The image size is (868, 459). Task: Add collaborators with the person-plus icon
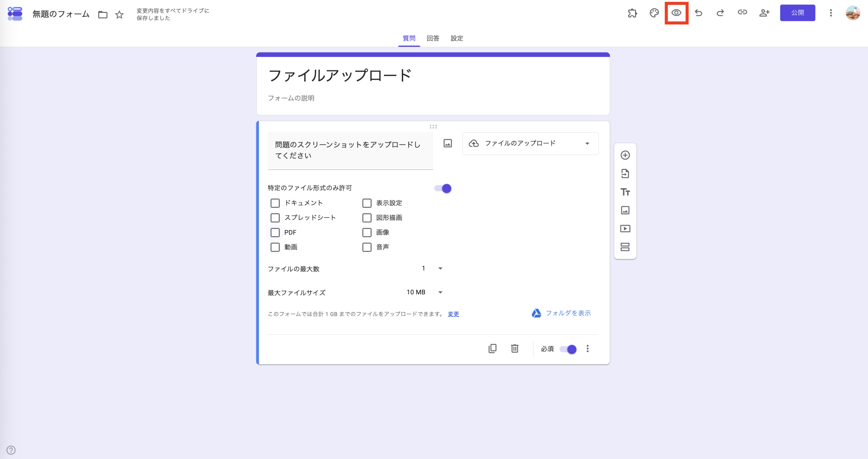[x=764, y=13]
